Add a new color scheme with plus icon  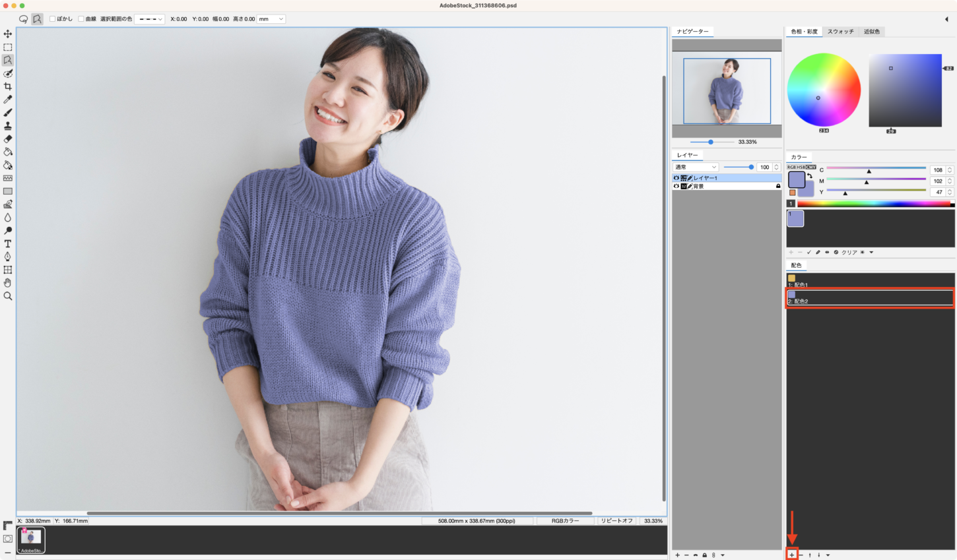(792, 555)
